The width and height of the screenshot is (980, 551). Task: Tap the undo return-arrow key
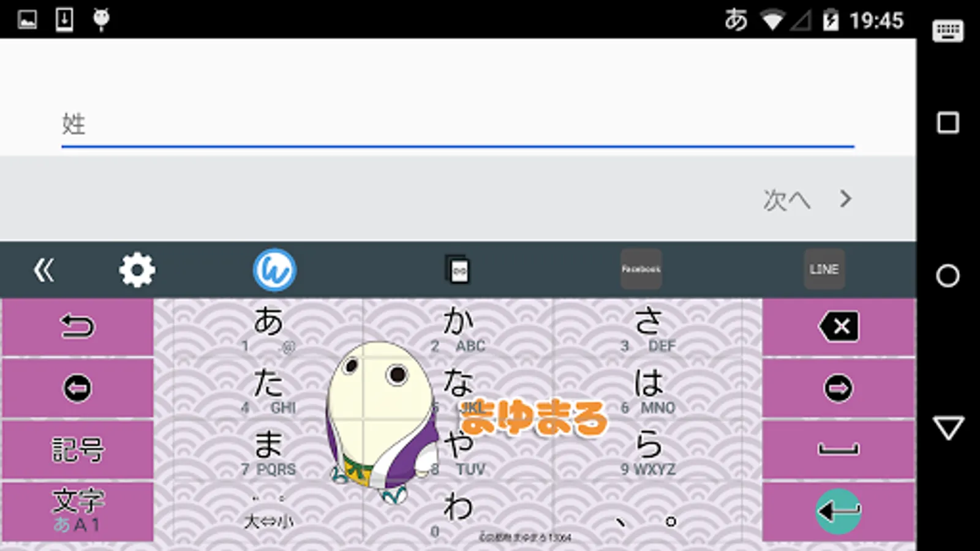[78, 326]
